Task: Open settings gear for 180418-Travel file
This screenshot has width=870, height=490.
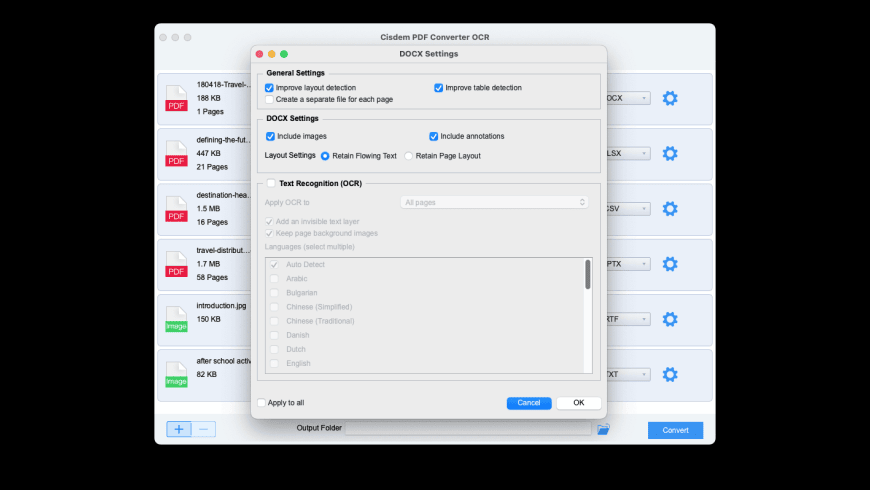Action: [670, 98]
